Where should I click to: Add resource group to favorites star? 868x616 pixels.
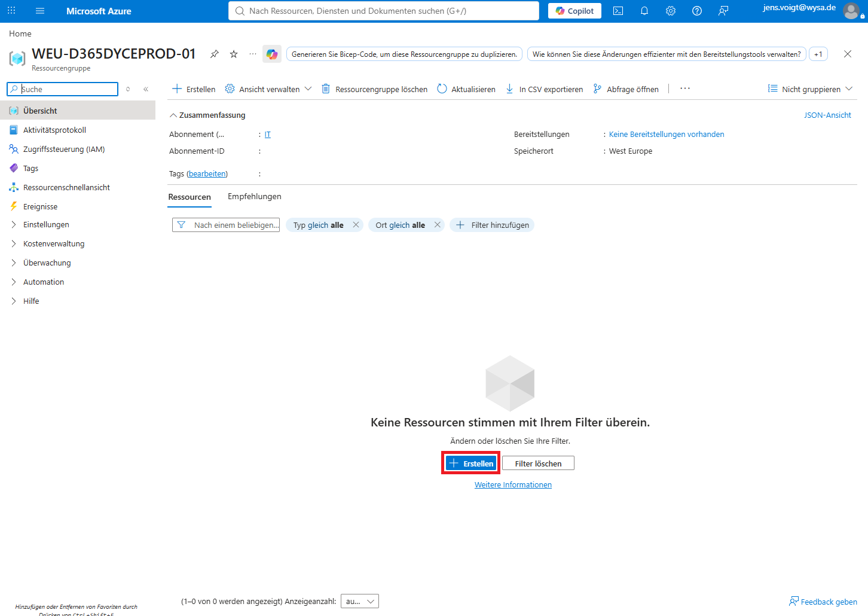tap(234, 54)
